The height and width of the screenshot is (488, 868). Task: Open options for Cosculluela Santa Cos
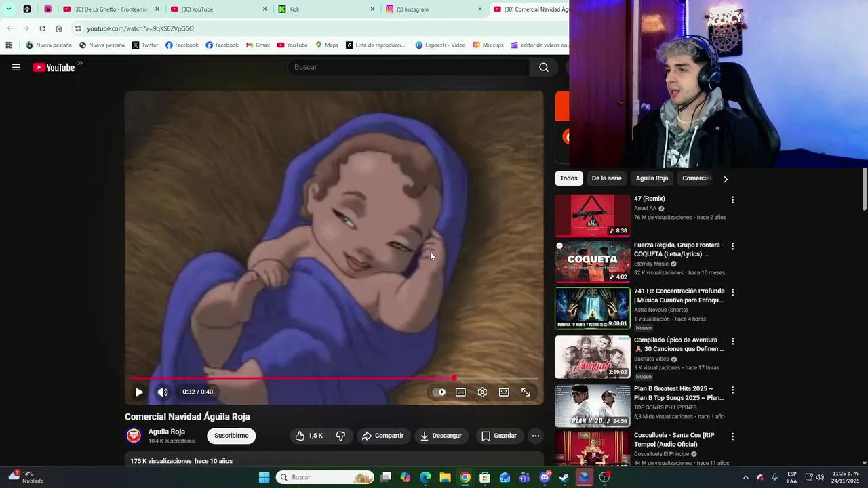pos(732,436)
